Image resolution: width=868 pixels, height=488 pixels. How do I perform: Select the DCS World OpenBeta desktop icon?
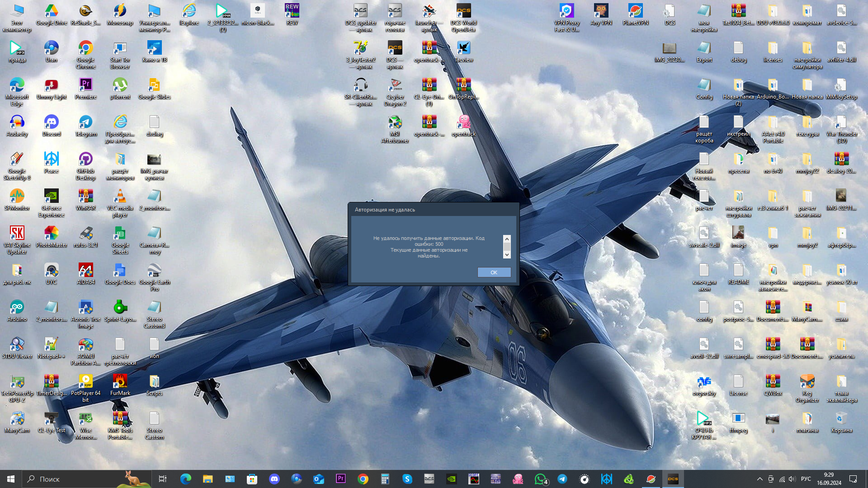coord(463,18)
